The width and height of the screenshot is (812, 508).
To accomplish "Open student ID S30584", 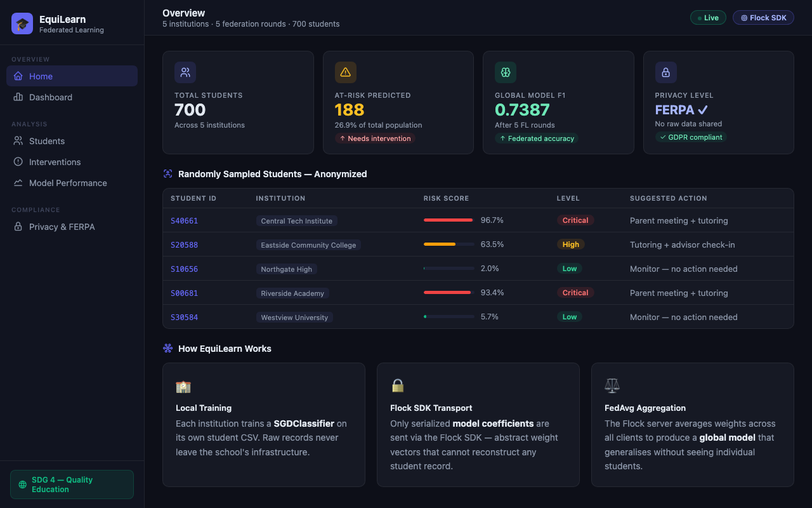I will click(184, 317).
